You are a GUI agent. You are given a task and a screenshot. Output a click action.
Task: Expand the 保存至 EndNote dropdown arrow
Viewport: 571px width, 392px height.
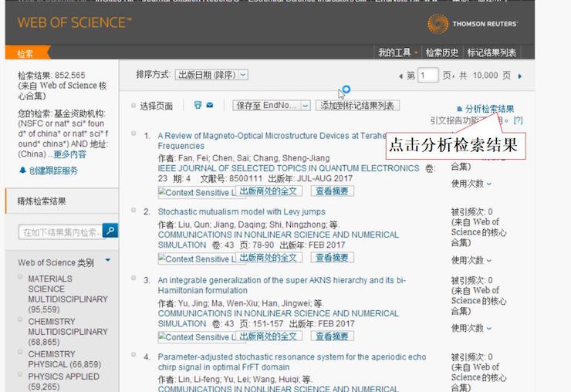(x=306, y=105)
